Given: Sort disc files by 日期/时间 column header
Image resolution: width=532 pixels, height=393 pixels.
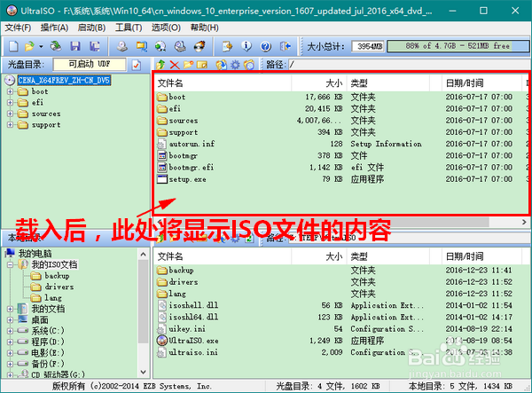Looking at the screenshot, I should pyautogui.click(x=481, y=83).
